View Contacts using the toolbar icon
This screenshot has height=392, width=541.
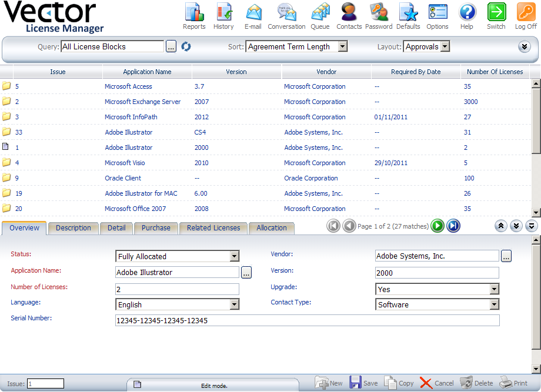click(349, 16)
